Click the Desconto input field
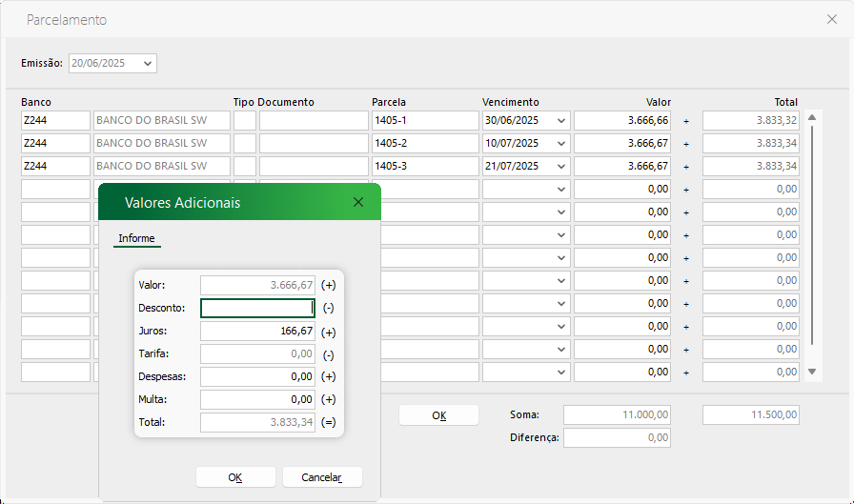 256,309
